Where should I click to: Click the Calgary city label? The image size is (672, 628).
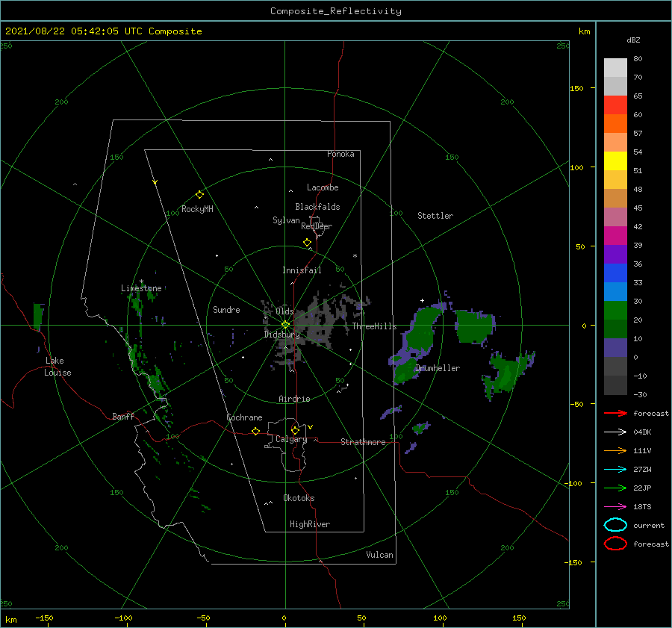click(291, 439)
